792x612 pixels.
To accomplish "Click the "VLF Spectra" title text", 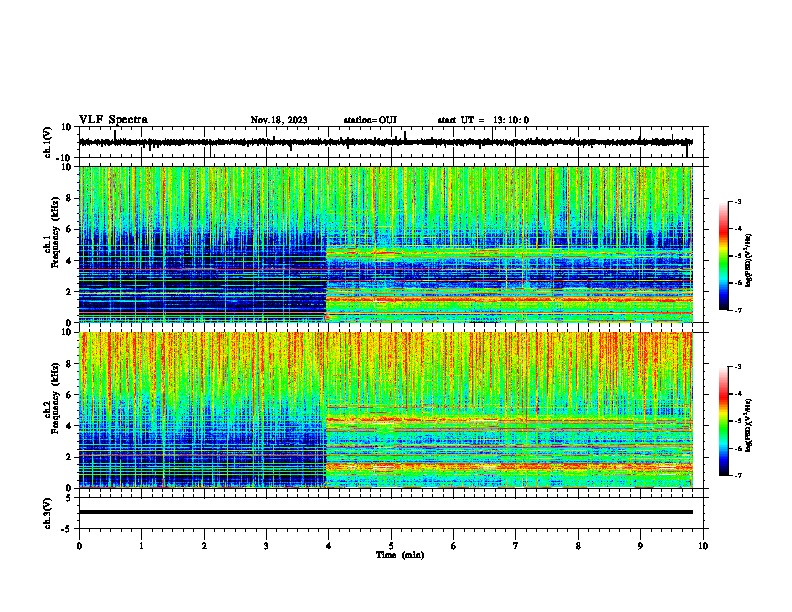I will [x=113, y=120].
